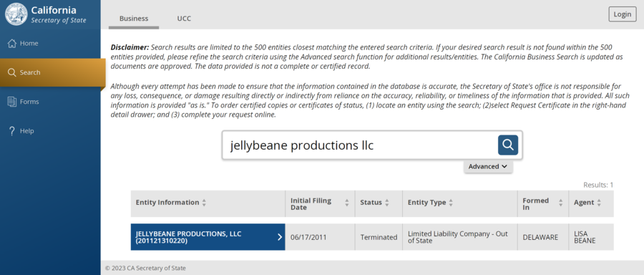
Task: Sort by Status column arrows
Action: pos(386,203)
